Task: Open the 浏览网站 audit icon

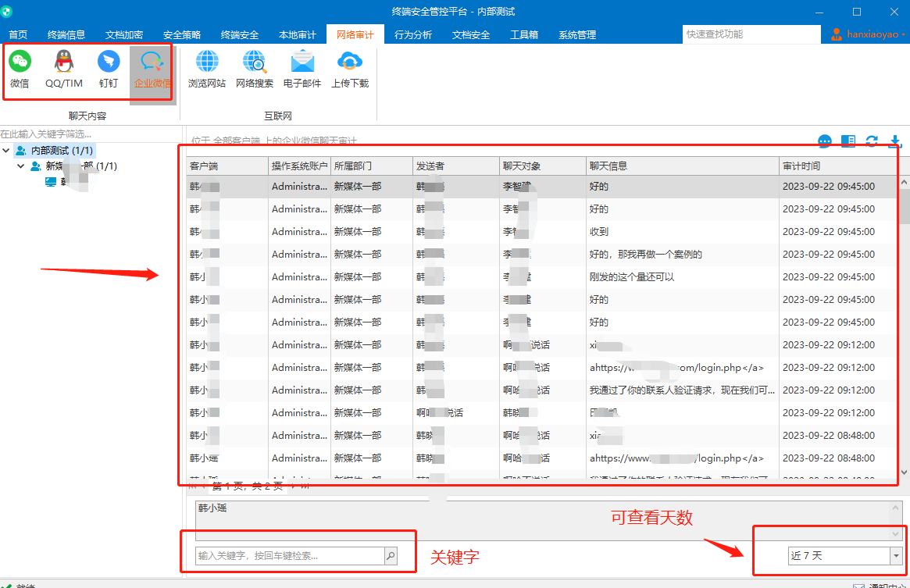Action: point(207,69)
